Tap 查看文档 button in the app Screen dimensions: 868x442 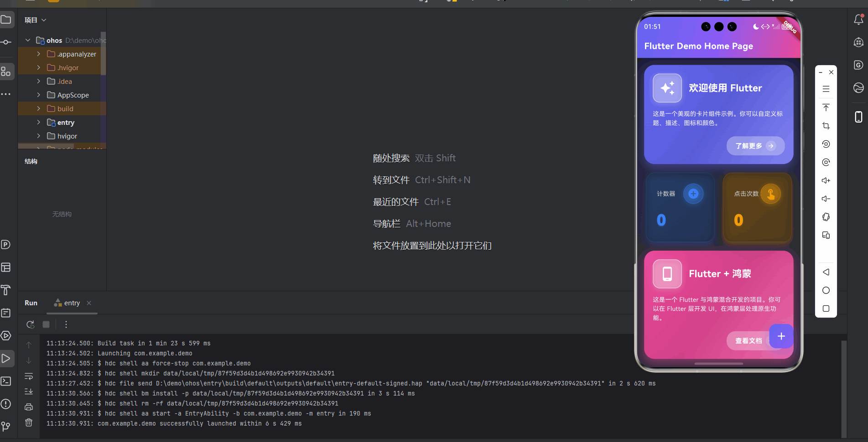748,341
